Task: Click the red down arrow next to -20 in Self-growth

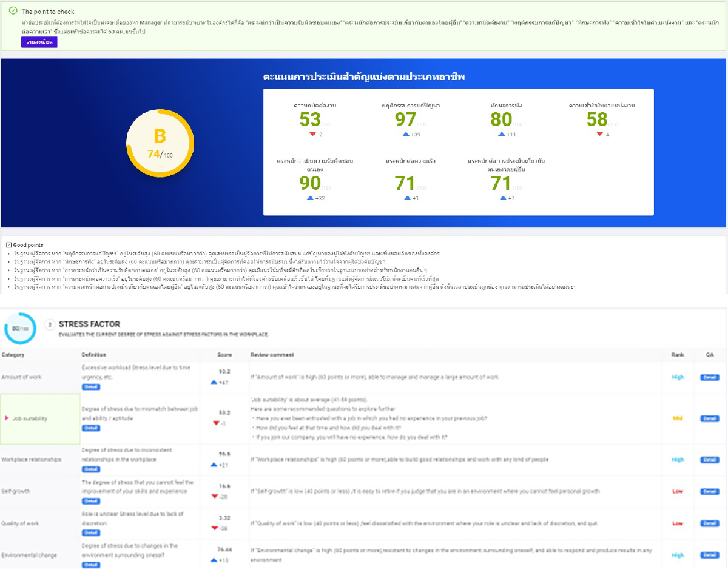Action: (215, 496)
